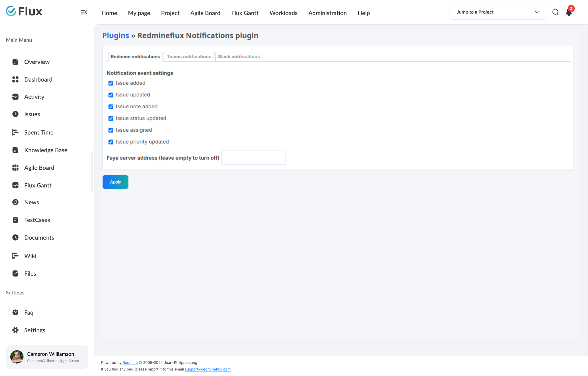Switch to Slack notifications tab
Viewport: 588px width, 376px height.
coord(239,57)
